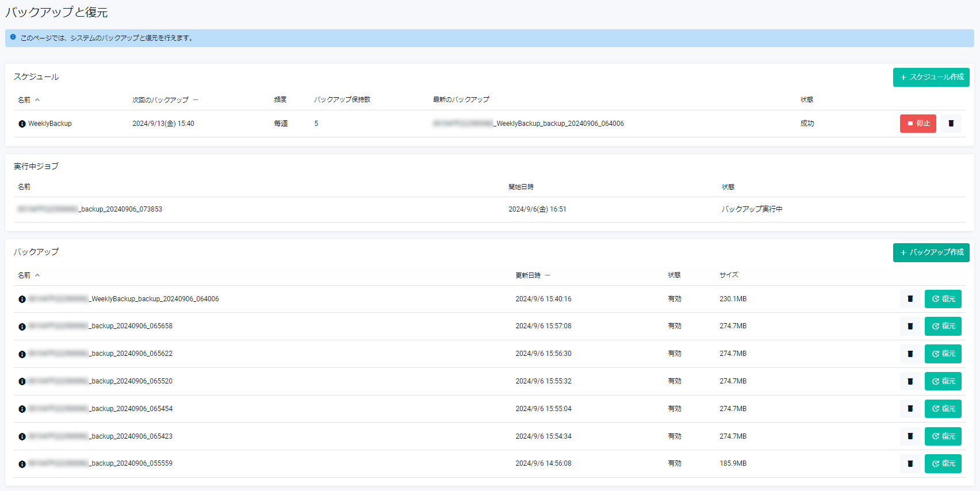Click the blue info icon in banner
This screenshot has height=491, width=980.
point(13,37)
